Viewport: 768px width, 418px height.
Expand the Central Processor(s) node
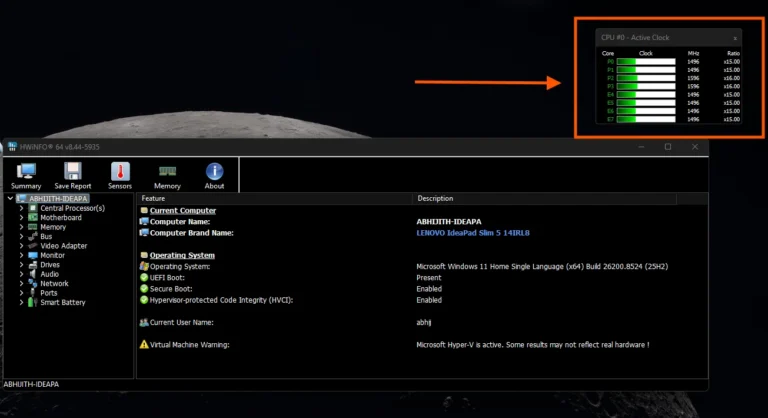click(21, 208)
